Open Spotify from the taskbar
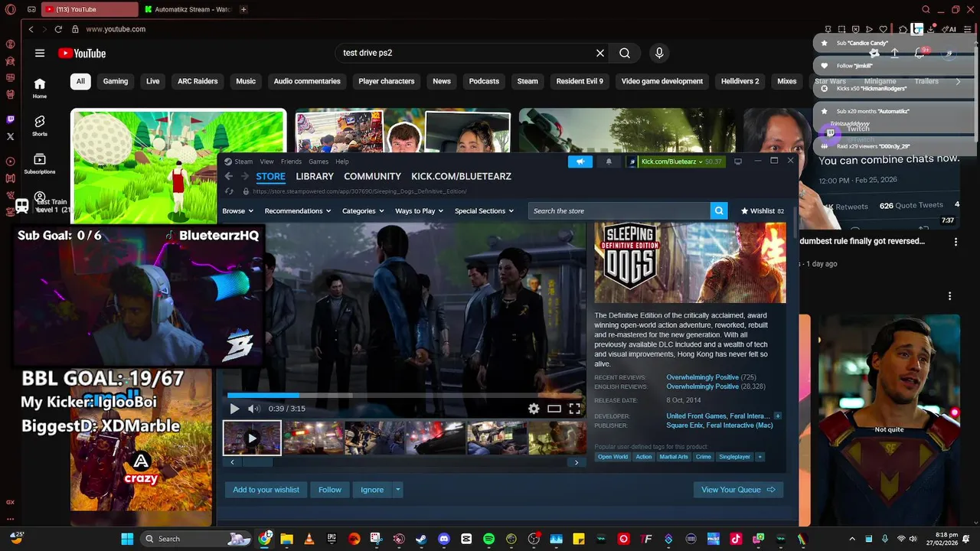This screenshot has height=551, width=980. pos(488,539)
